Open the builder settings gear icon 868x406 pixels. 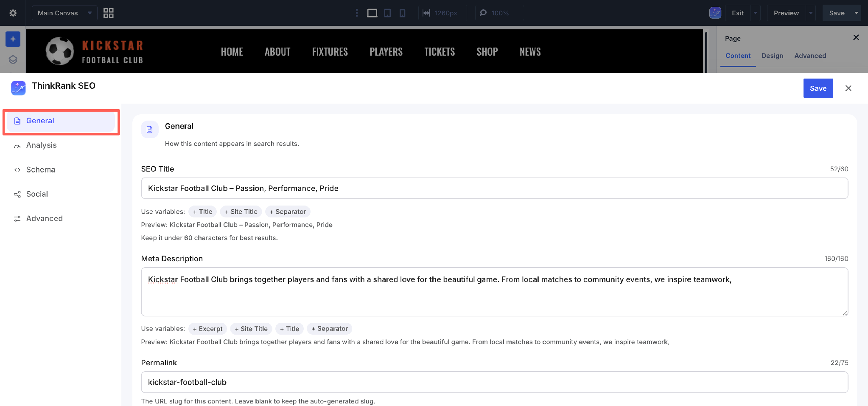pyautogui.click(x=13, y=13)
